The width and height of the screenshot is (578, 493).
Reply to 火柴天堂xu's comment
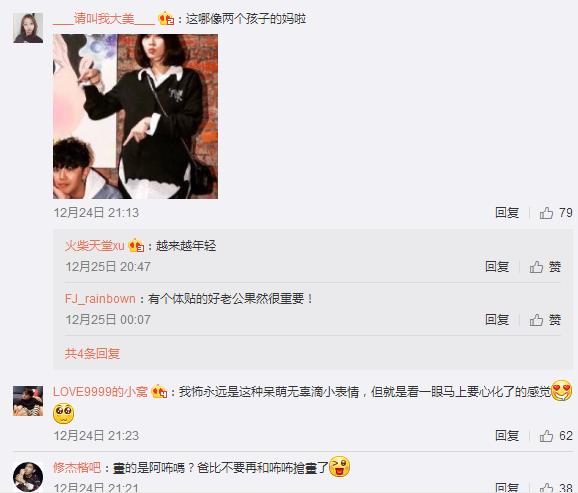coord(497,267)
